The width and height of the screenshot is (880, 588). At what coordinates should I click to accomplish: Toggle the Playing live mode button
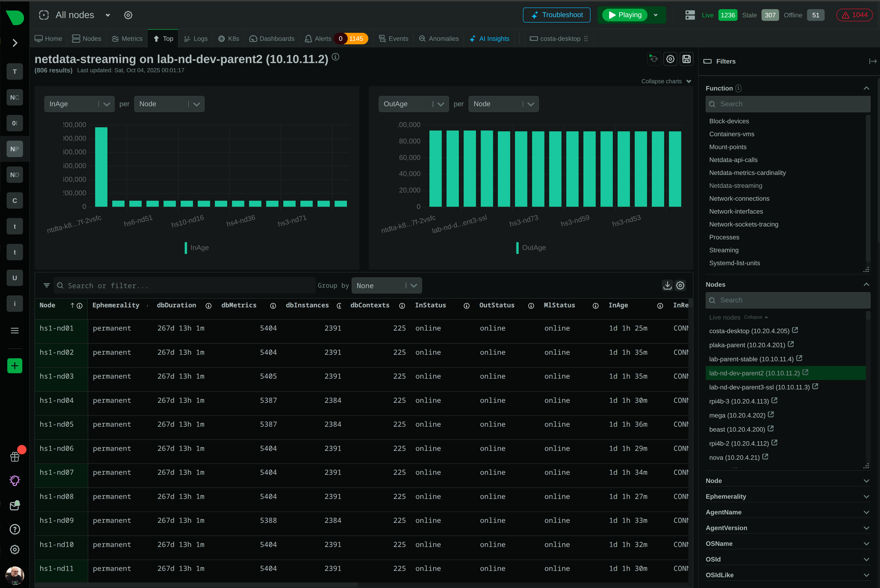point(625,15)
